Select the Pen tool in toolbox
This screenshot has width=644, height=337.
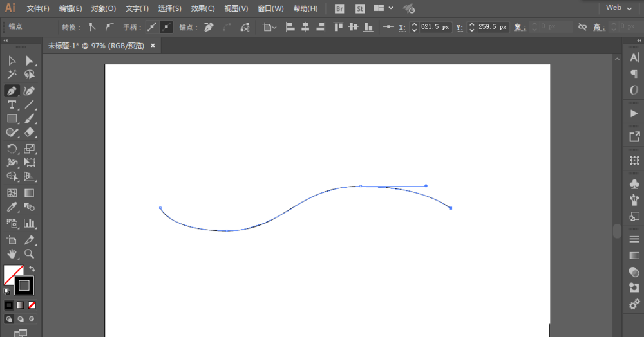click(12, 91)
